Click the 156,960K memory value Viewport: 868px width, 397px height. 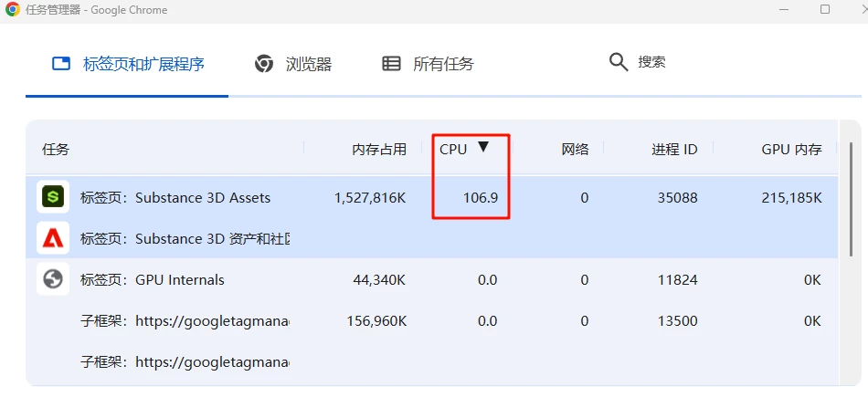tap(376, 320)
